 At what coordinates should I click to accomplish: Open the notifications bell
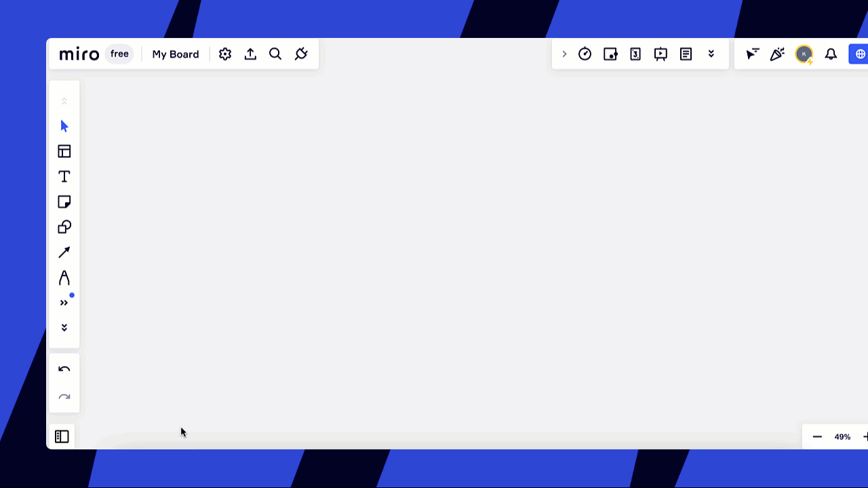pos(831,54)
